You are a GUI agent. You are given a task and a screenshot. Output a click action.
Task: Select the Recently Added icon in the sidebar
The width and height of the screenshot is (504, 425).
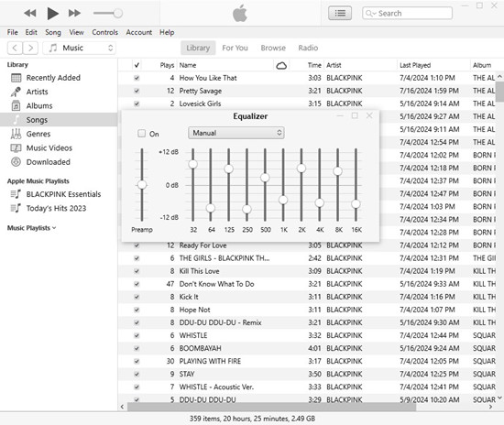(x=16, y=78)
